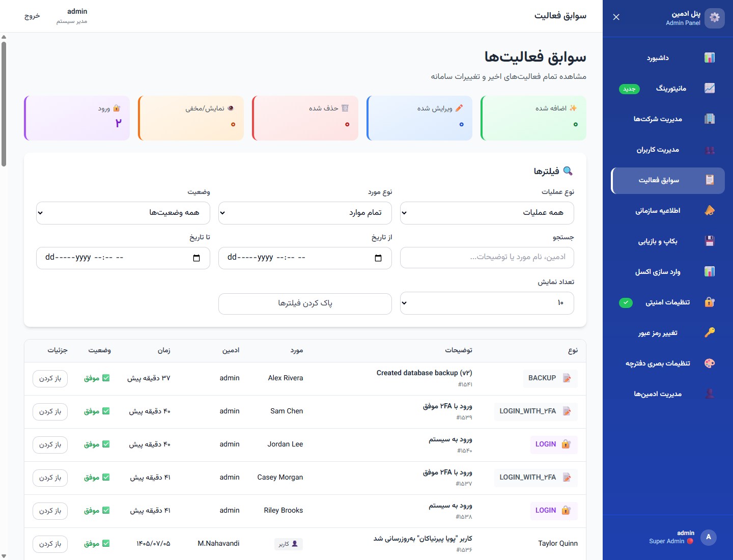Open the تعداد نمایش count dropdown

(x=487, y=303)
